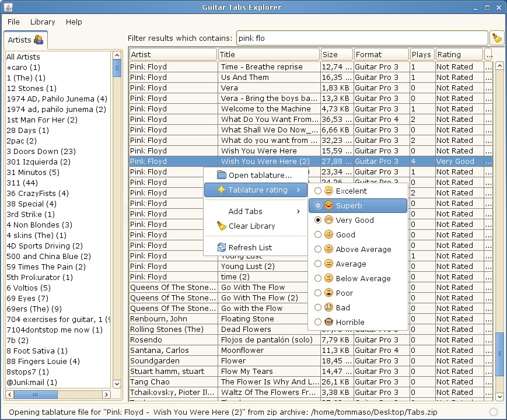
Task: Click the artist list scroll left arrow
Action: tap(10, 394)
